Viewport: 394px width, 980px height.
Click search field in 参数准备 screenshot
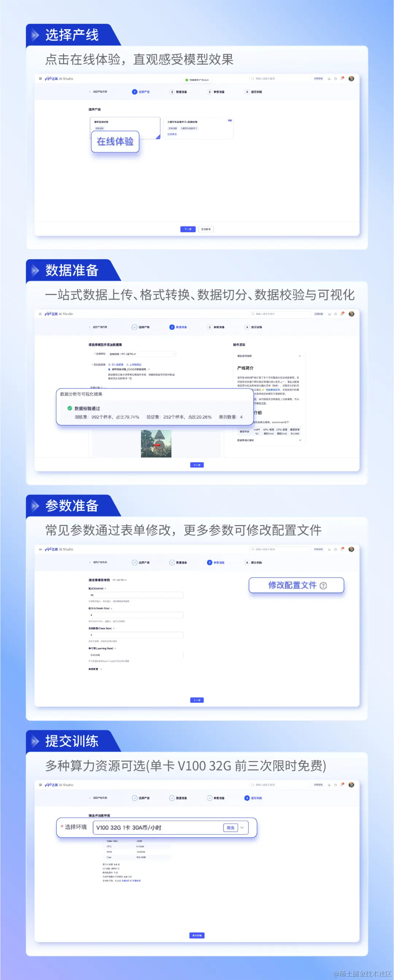[280, 549]
